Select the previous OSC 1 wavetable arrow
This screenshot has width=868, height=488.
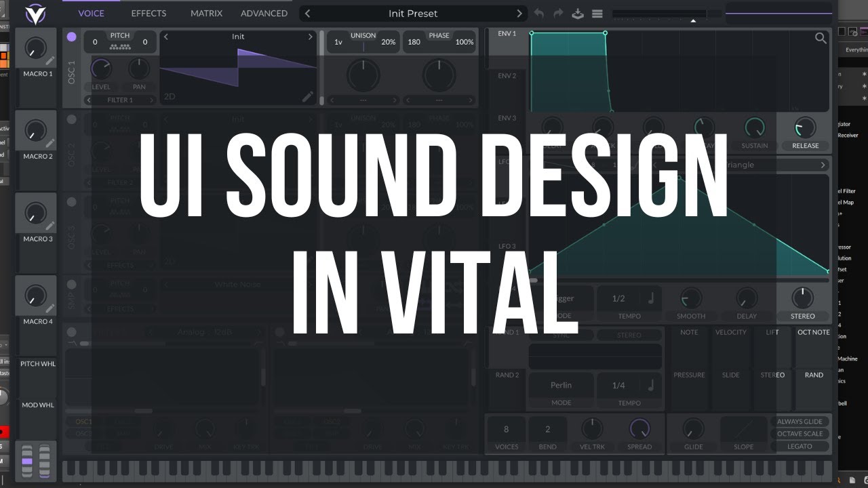(166, 37)
